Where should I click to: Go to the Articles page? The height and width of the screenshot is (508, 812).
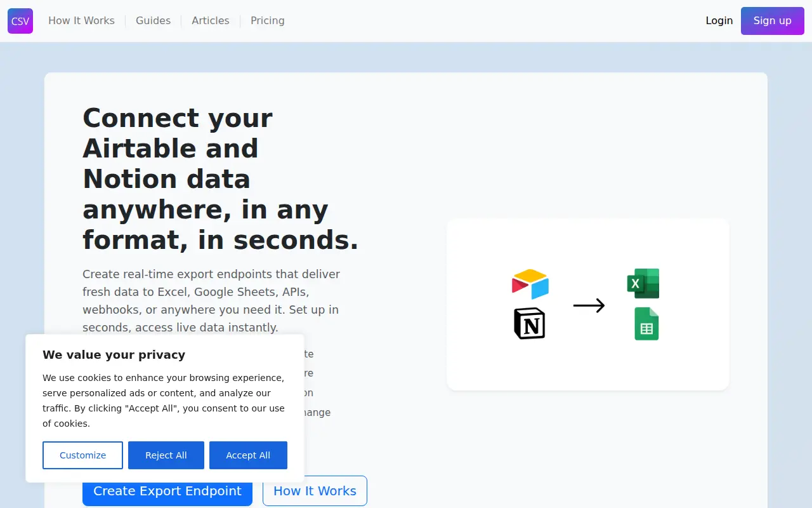(211, 21)
